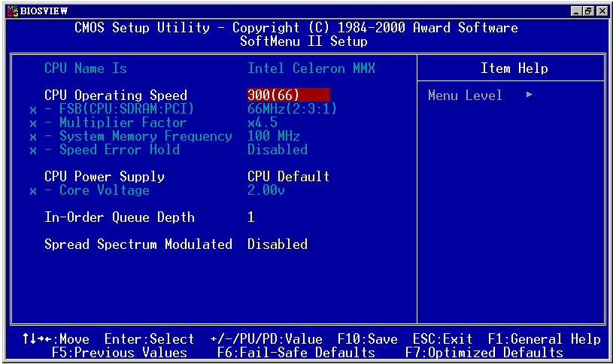Screen dimensions: 613x364
Task: Close the BIOSVIEW window
Action: [x=602, y=11]
